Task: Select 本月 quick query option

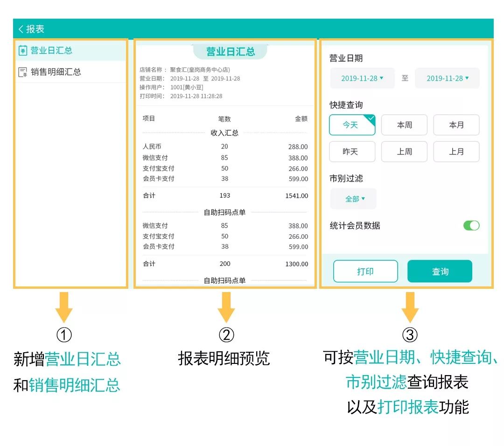Action: click(456, 125)
